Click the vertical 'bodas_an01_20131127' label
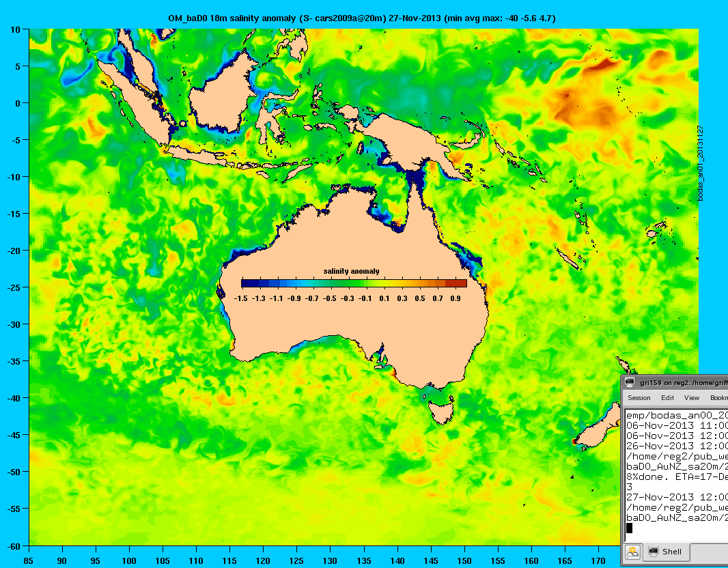Viewport: 728px width, 568px height. tap(701, 163)
